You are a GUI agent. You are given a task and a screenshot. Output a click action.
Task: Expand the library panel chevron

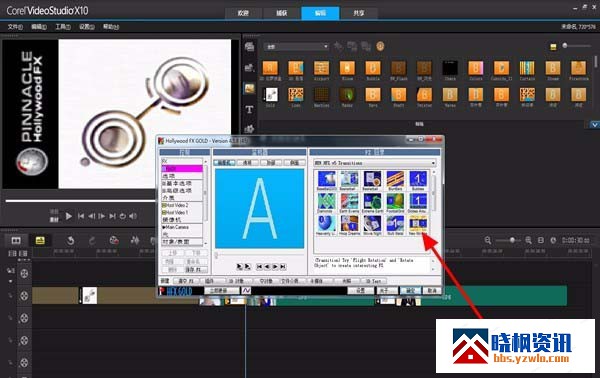click(594, 125)
